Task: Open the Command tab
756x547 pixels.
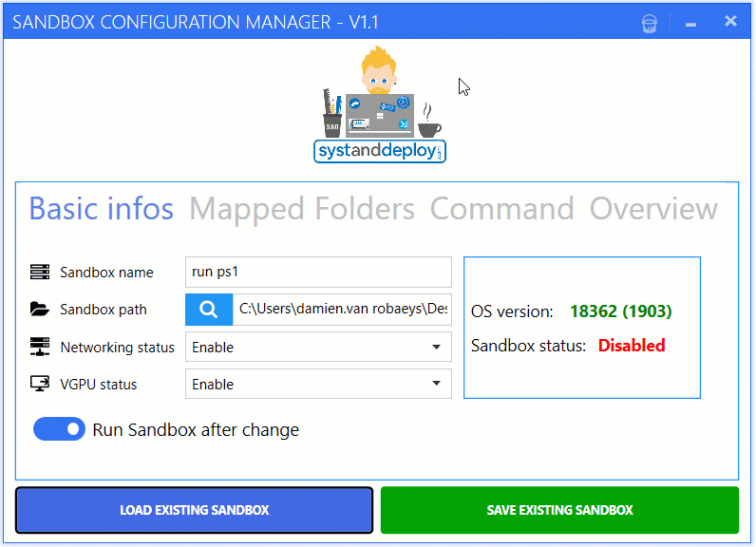Action: tap(501, 209)
